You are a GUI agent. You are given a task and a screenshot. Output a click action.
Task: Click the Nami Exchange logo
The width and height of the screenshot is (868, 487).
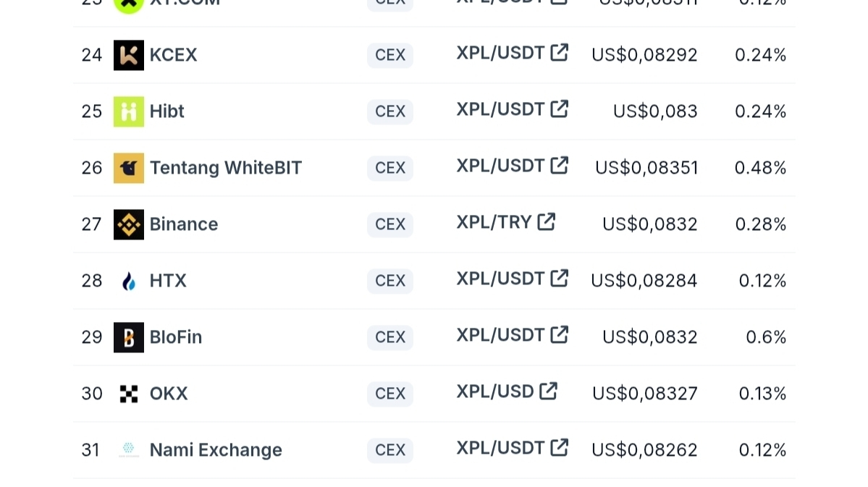coord(129,450)
